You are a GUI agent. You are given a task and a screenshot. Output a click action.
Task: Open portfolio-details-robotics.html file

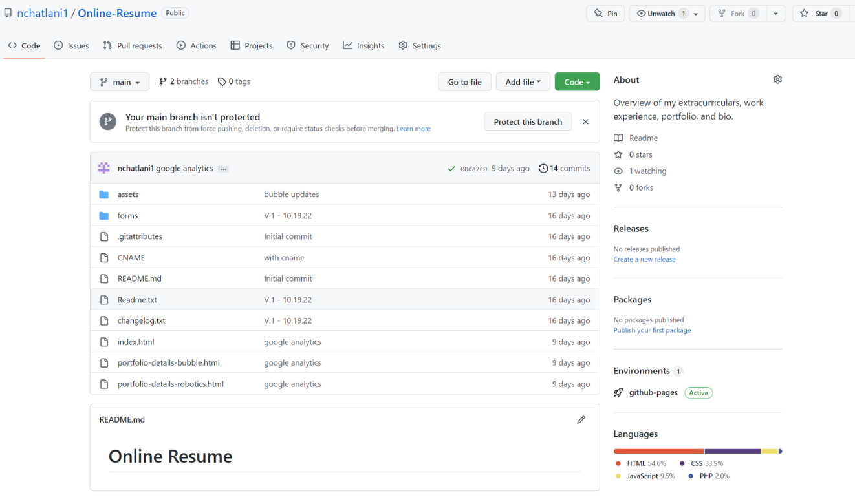pos(171,384)
